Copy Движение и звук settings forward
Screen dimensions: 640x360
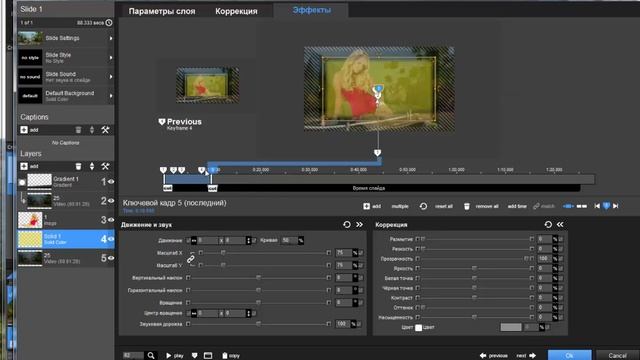[x=359, y=224]
